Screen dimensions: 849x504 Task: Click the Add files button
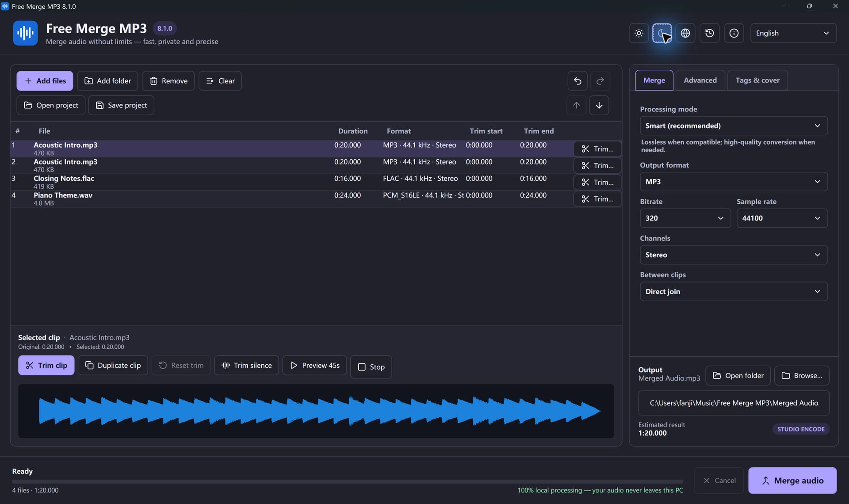[x=45, y=81]
